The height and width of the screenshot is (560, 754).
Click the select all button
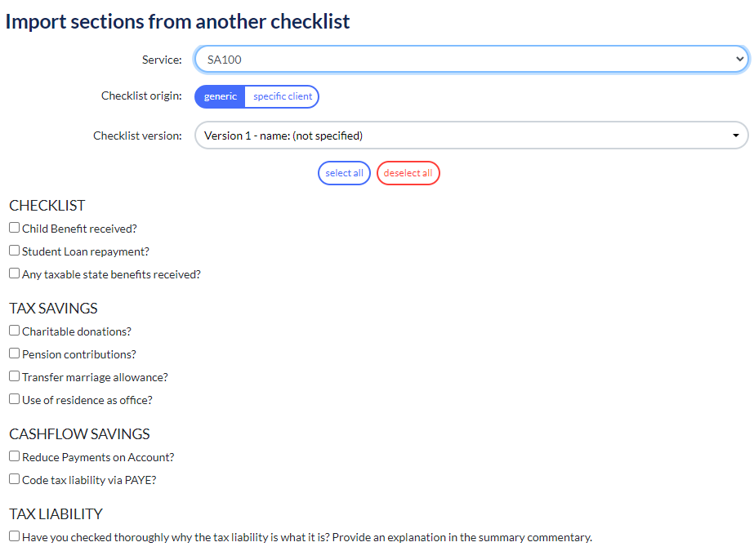[x=344, y=173]
